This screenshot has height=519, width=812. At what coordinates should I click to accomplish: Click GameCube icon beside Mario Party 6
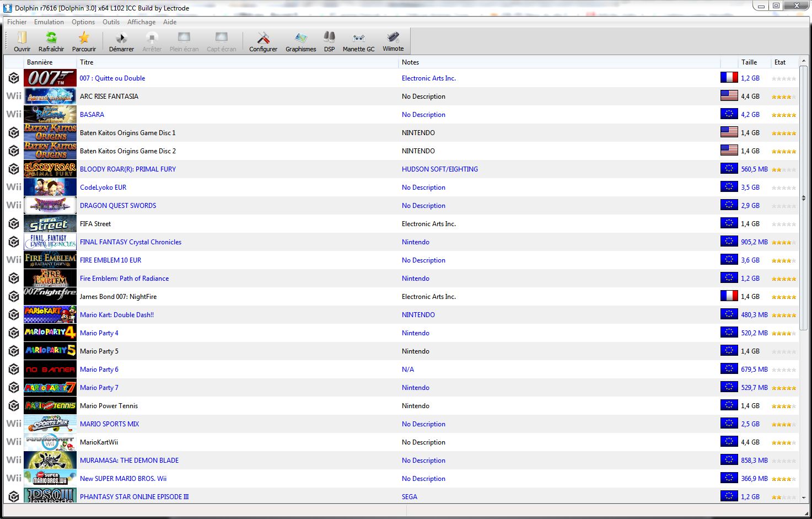click(14, 370)
